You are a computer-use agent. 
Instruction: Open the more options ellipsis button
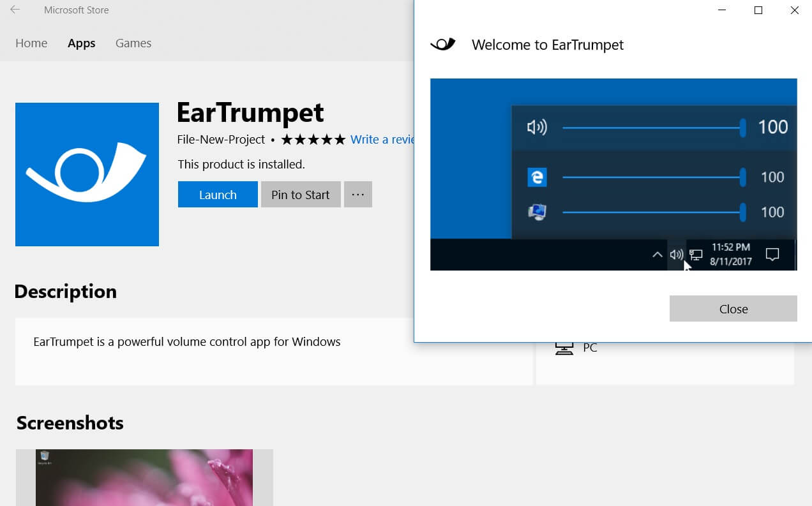(x=358, y=195)
